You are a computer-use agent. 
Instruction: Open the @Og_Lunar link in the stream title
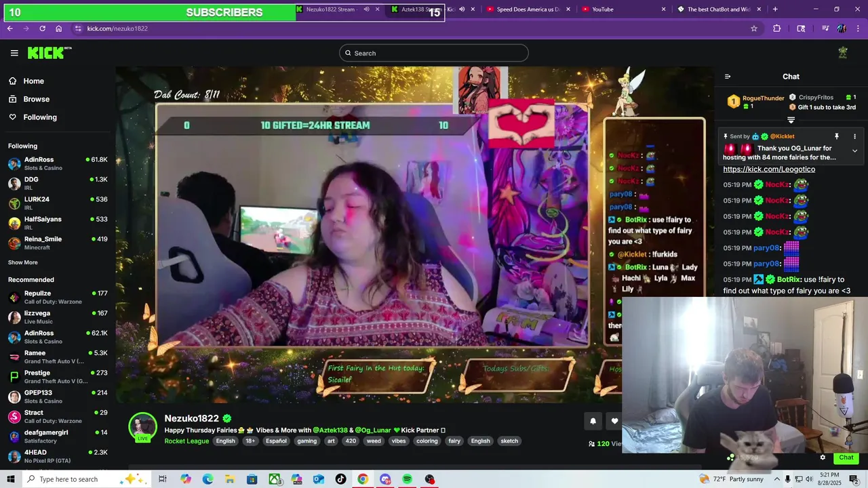[x=373, y=430]
